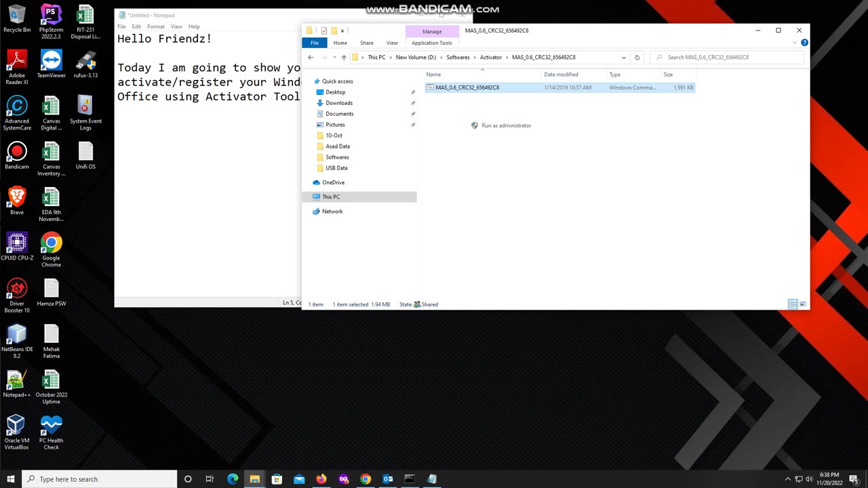The image size is (868, 488).
Task: Launch PhpStorm 2022.2.3 from desktop
Action: pyautogui.click(x=51, y=22)
